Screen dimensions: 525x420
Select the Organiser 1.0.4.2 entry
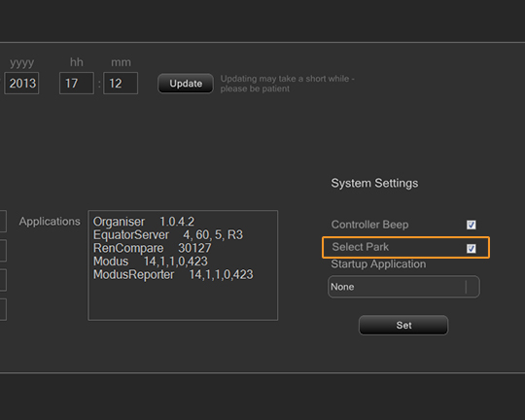pyautogui.click(x=144, y=222)
